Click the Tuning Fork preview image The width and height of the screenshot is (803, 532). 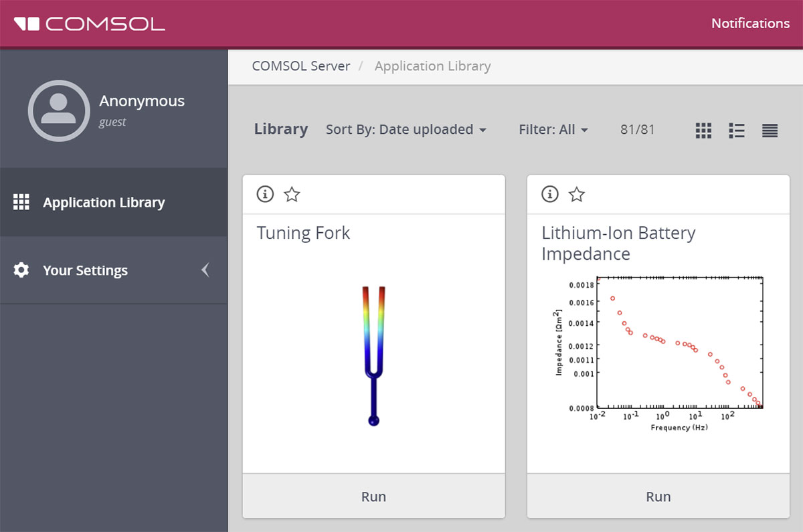point(373,356)
